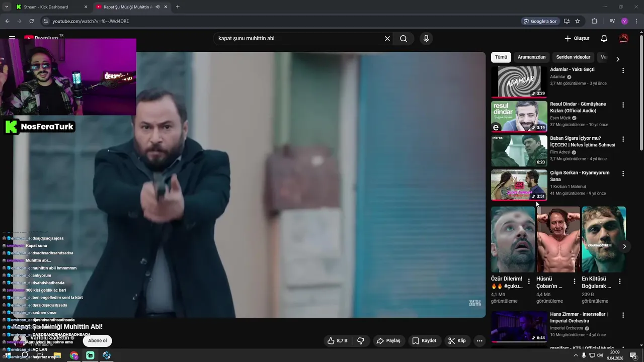Screen dimensions: 644x362
Task: Open Adamlar - Yaktı Geçti thumbnail
Action: coord(519,82)
